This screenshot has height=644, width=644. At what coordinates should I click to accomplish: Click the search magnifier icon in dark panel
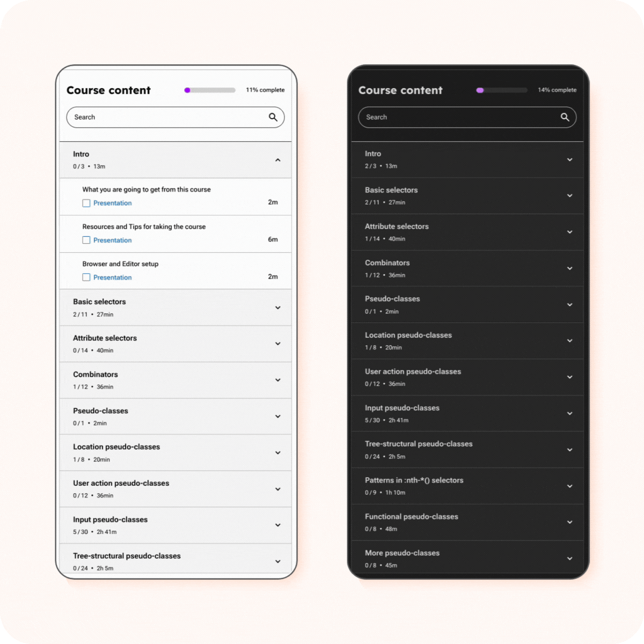tap(565, 117)
